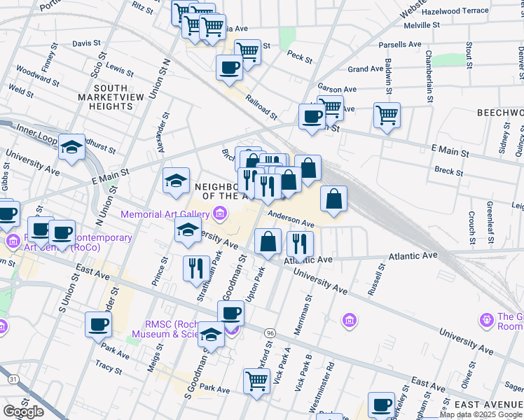Select the shopping bag marker above Upton Park
The height and width of the screenshot is (420, 524).
[x=268, y=242]
